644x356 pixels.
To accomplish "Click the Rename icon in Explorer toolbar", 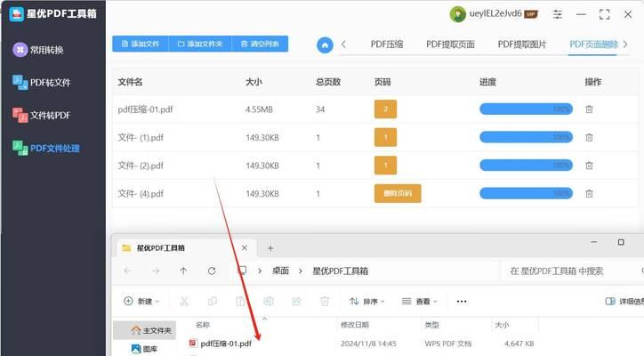I will [269, 302].
